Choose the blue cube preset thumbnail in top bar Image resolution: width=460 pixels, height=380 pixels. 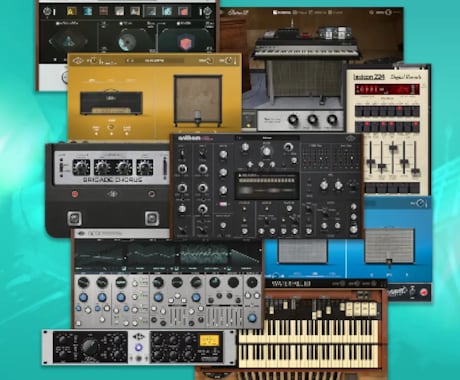(x=167, y=12)
